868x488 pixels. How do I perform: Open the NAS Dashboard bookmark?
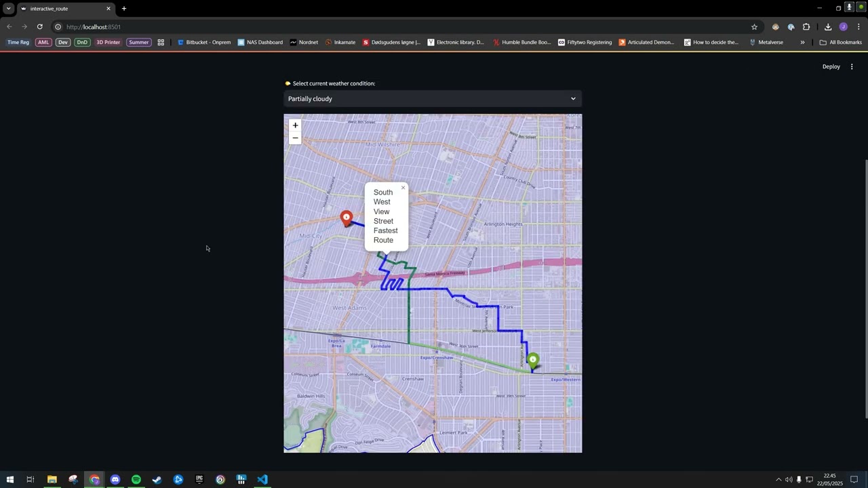click(260, 42)
